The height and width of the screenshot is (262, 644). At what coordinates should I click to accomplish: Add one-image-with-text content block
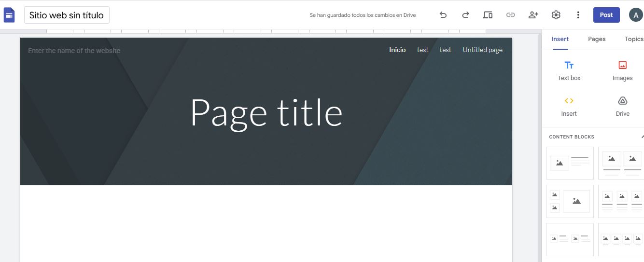(x=570, y=163)
